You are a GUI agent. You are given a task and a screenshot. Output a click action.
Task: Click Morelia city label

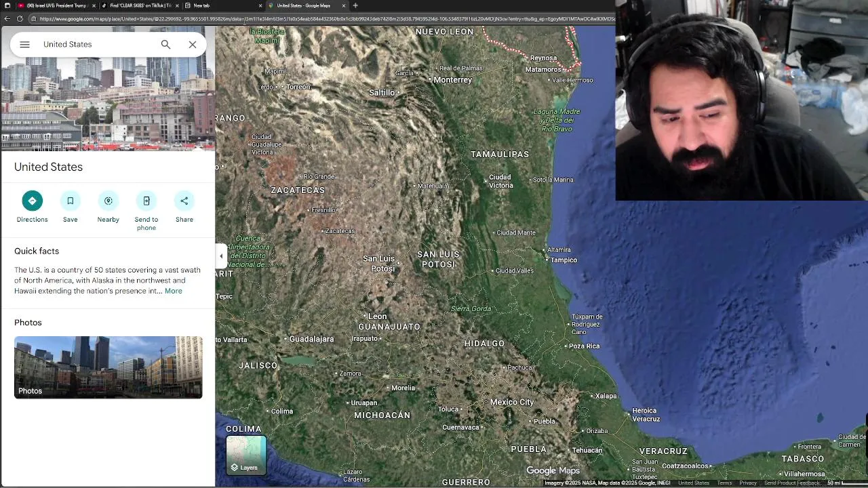point(403,388)
